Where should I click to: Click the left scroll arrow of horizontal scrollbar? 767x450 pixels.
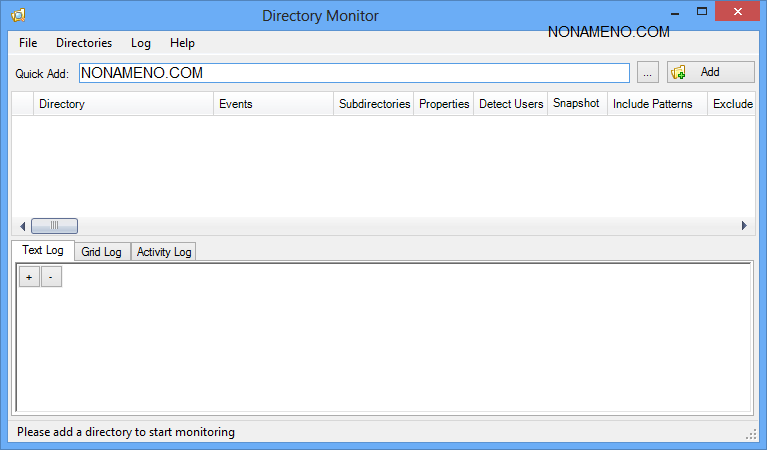20,226
